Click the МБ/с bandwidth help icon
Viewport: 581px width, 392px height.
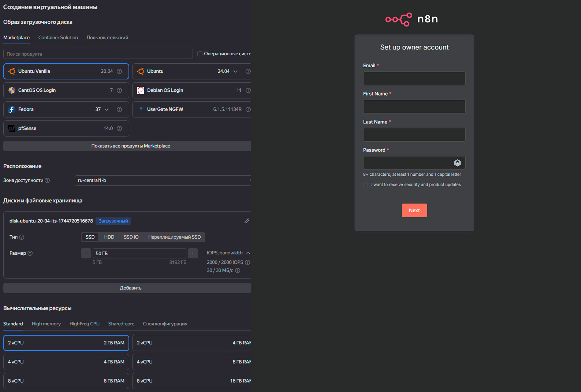click(238, 270)
